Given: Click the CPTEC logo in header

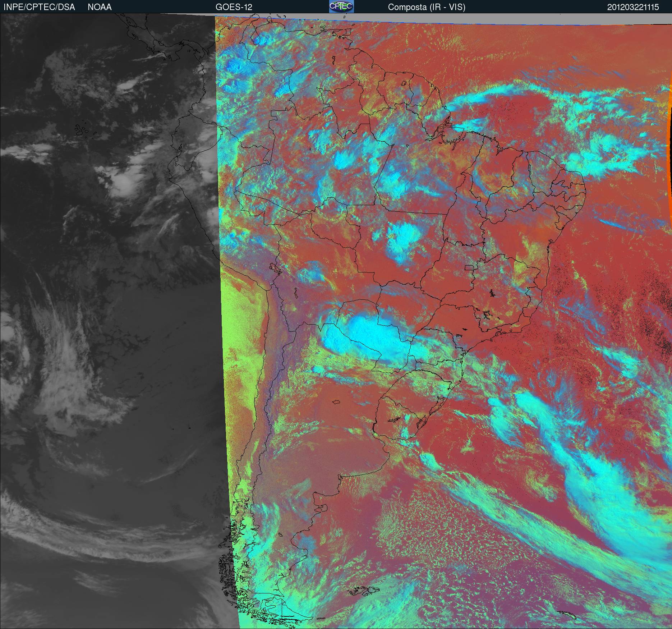Looking at the screenshot, I should coord(341,6).
